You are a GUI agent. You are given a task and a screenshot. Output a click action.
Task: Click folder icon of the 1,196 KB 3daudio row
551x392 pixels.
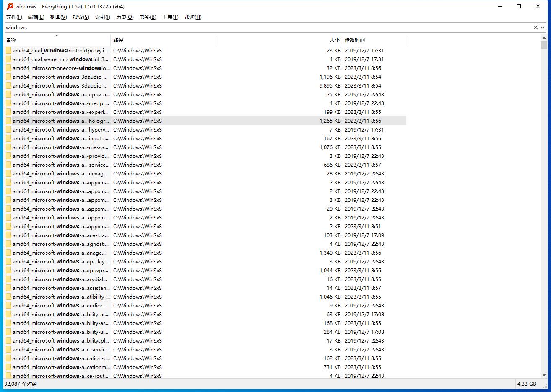(8, 77)
